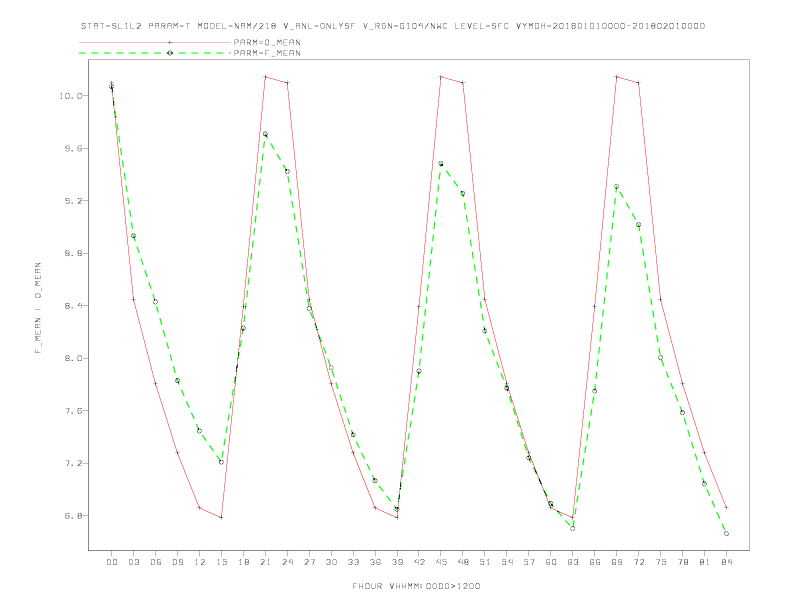Click the PARM=F_MEAN legend label

[267, 53]
